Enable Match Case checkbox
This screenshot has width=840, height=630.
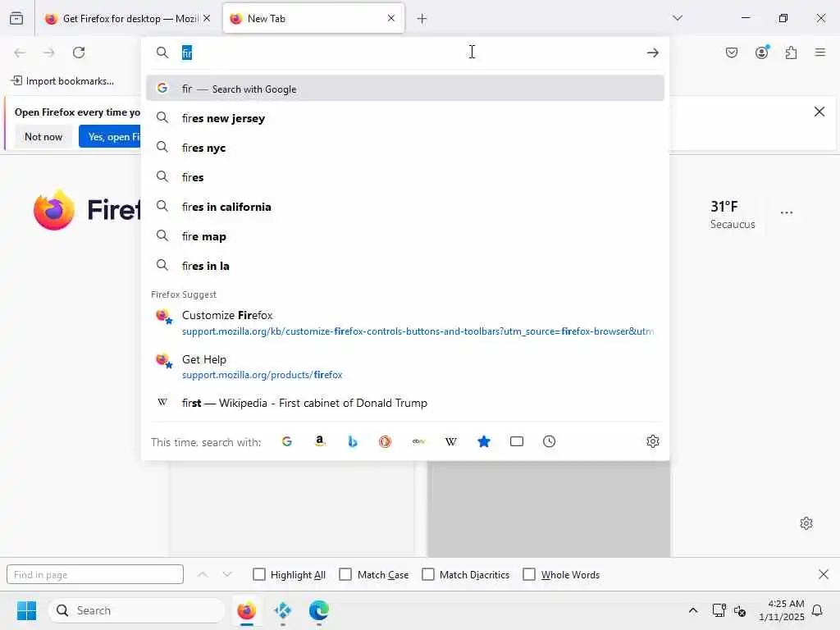coord(345,574)
